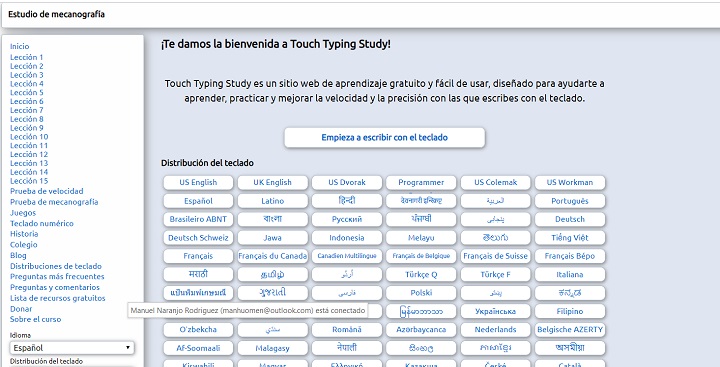The width and height of the screenshot is (720, 367).
Task: Select Français de Suisse layout
Action: 495,256
